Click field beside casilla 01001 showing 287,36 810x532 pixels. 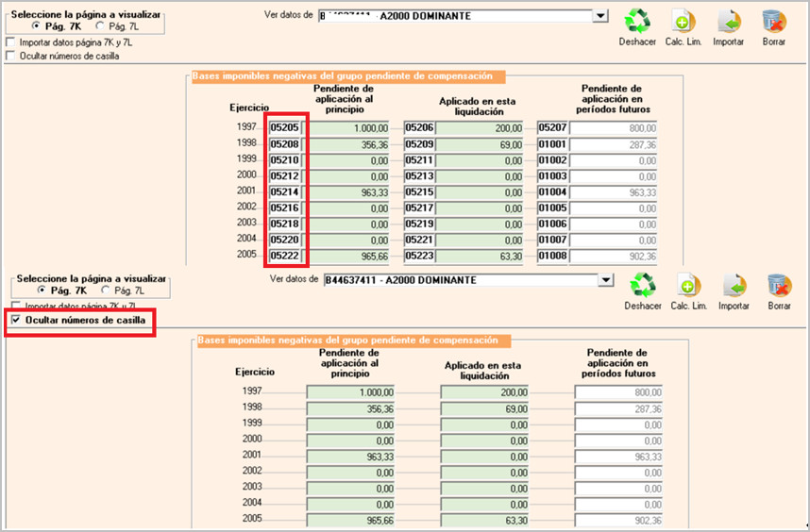[614, 144]
